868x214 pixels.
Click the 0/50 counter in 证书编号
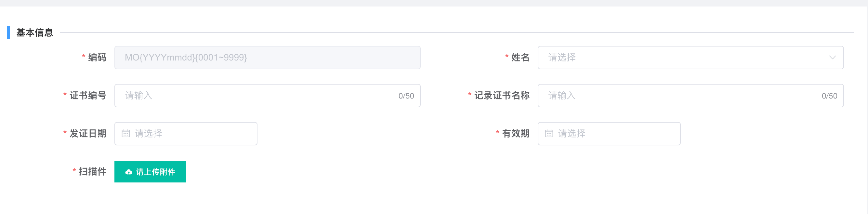[x=406, y=96]
